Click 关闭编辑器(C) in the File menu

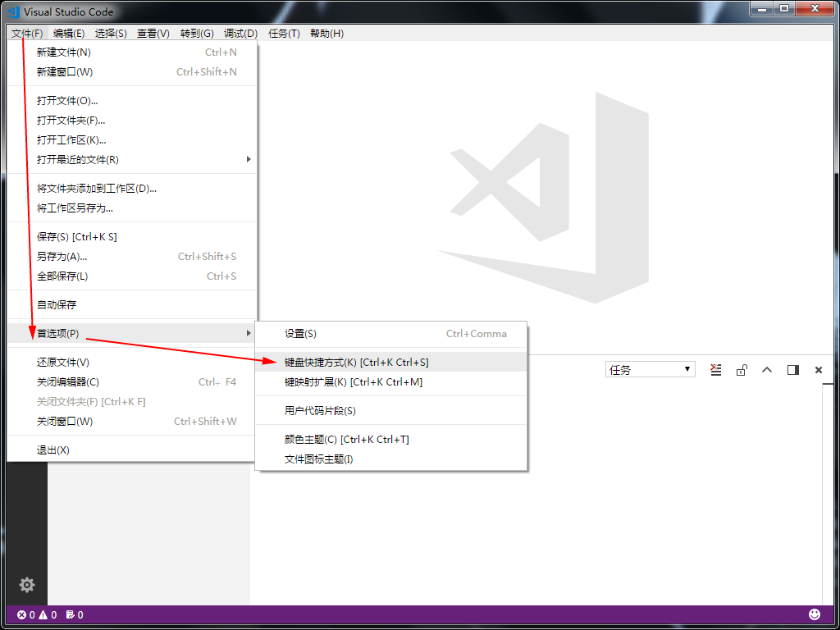[x=132, y=382]
